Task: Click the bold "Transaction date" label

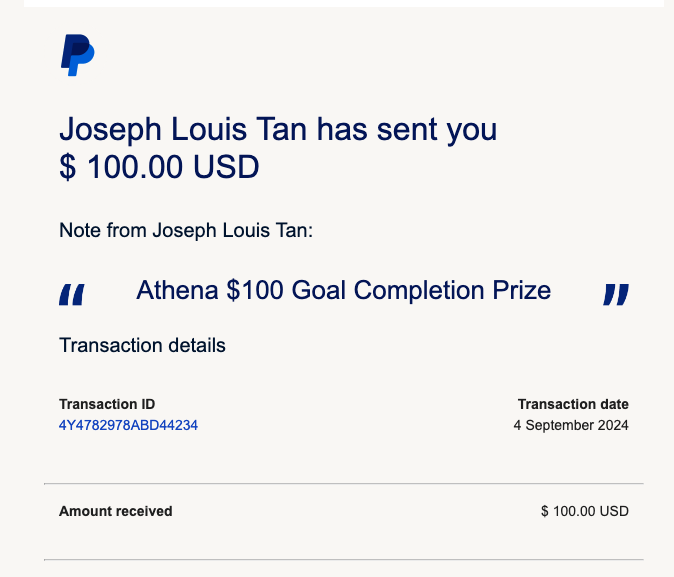Action: tap(573, 404)
